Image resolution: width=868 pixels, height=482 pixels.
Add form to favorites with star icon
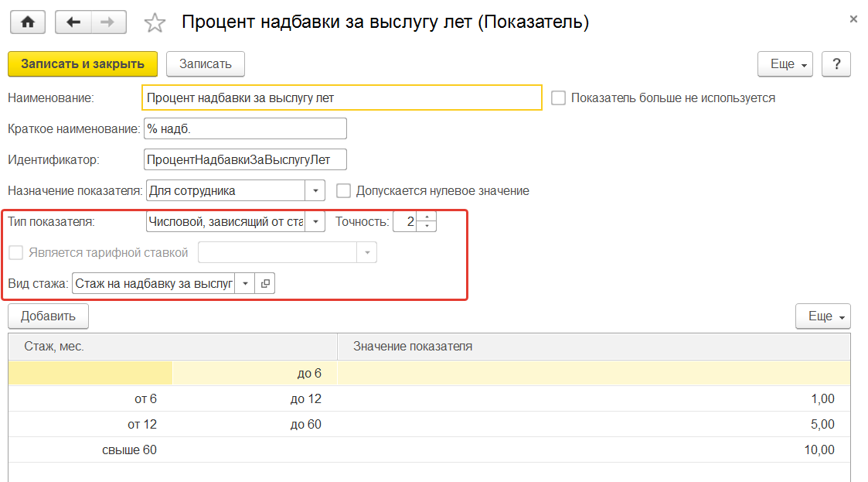[x=155, y=23]
